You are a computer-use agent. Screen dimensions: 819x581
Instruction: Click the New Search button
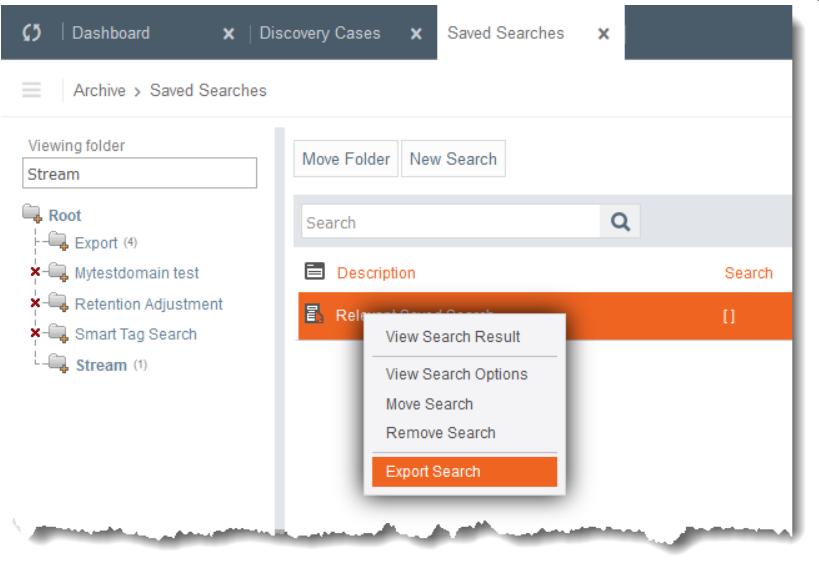coord(454,158)
